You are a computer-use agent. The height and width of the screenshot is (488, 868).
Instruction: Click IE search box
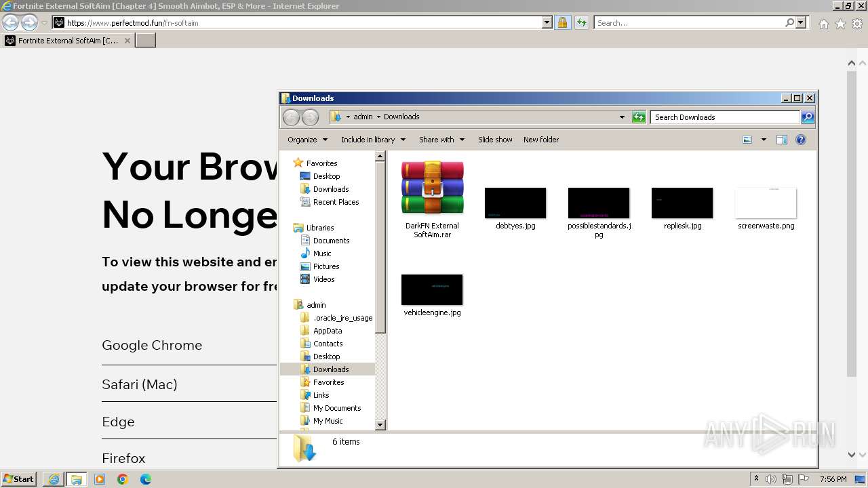[690, 22]
